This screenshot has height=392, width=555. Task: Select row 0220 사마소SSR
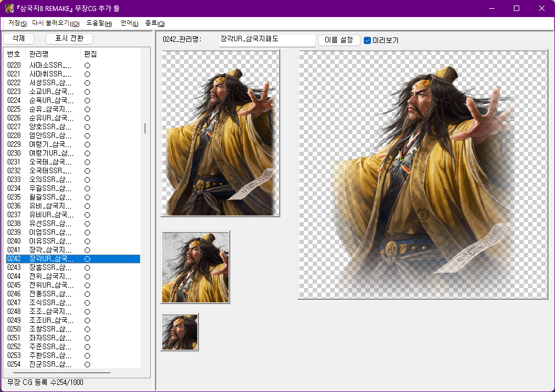pos(73,65)
